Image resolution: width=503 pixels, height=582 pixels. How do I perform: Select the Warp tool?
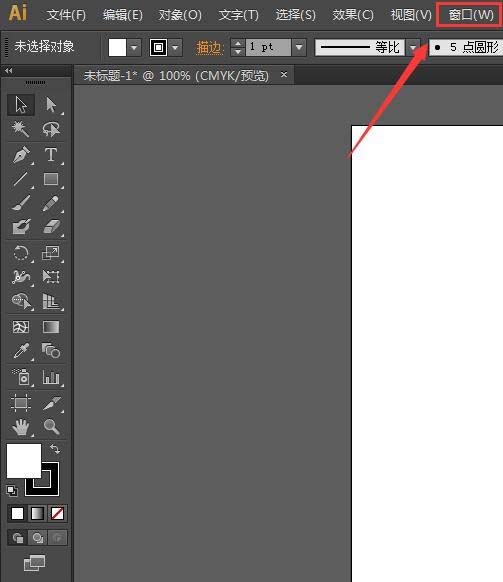(21, 277)
